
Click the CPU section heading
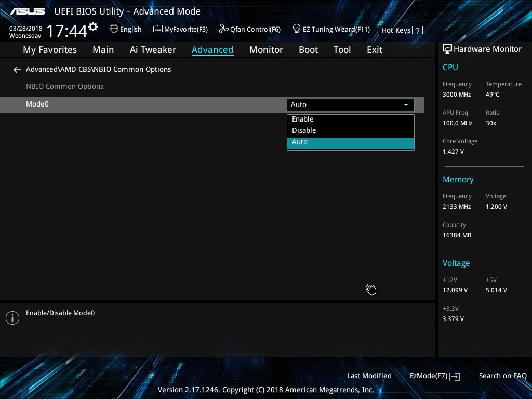click(x=450, y=67)
